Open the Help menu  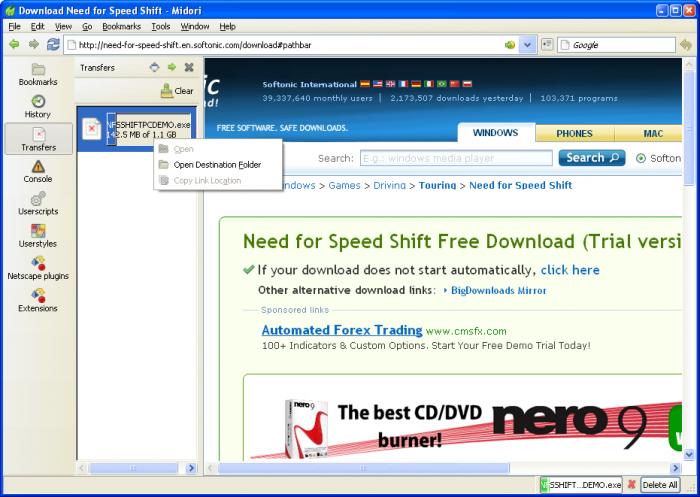coord(227,26)
